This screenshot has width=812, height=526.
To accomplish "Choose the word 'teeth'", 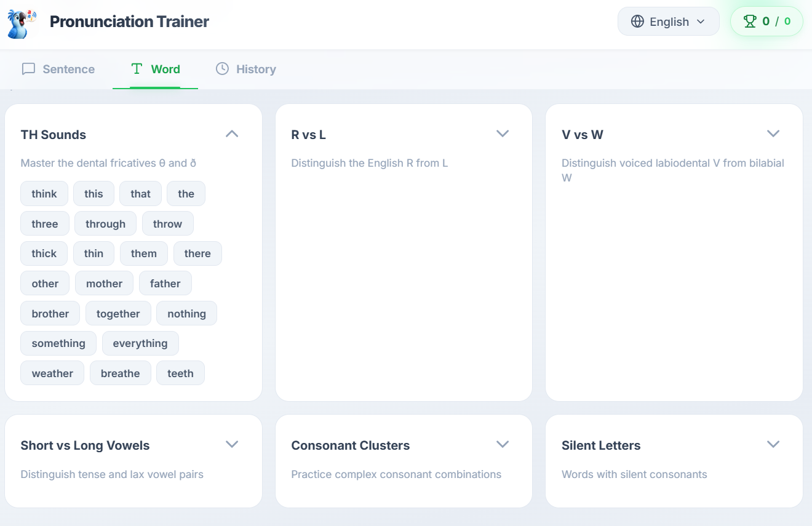I will tap(180, 373).
